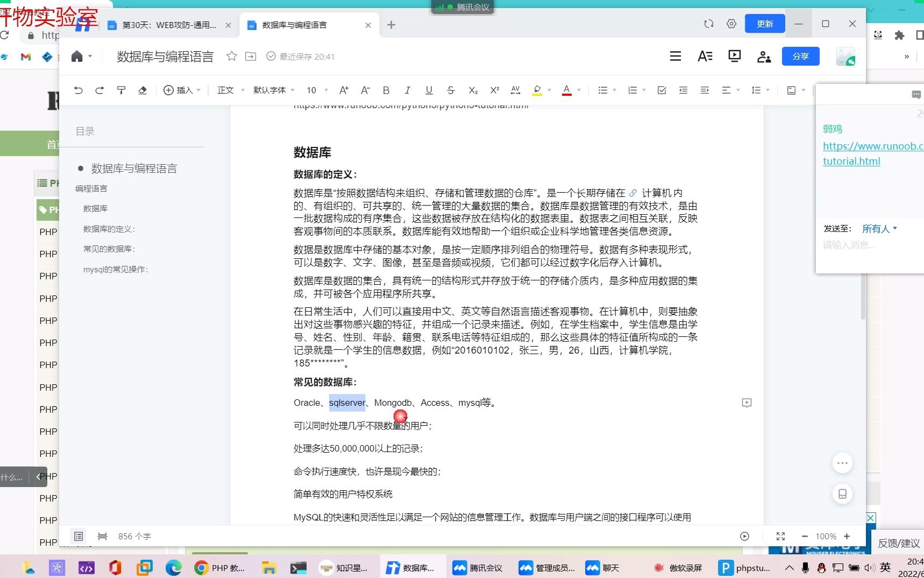Screen dimensions: 924x578
Task: Decrease paragraph indent
Action: [683, 90]
